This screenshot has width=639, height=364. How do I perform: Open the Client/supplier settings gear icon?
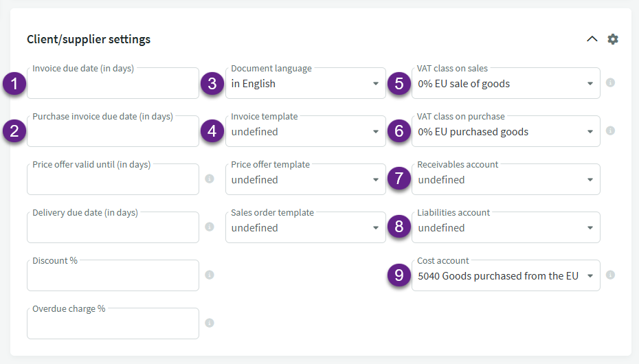[613, 39]
